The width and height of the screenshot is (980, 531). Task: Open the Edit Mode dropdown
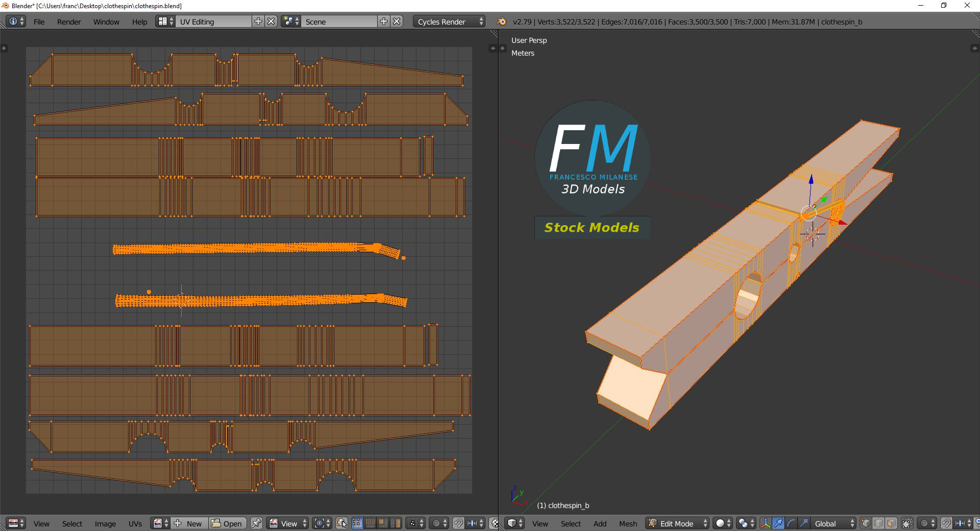pyautogui.click(x=678, y=523)
